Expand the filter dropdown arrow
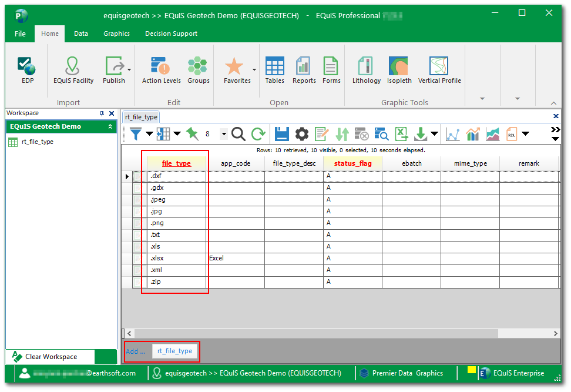This screenshot has width=571, height=392. tap(149, 134)
